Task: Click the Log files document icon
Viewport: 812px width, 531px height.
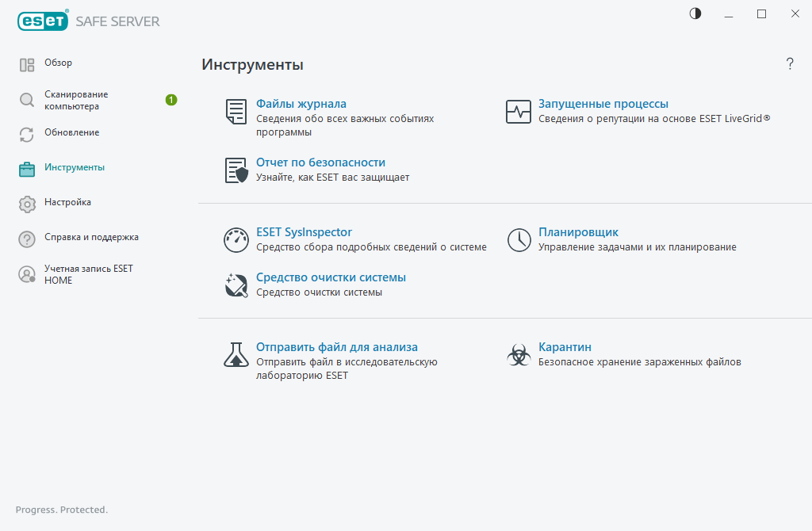Action: tap(236, 112)
